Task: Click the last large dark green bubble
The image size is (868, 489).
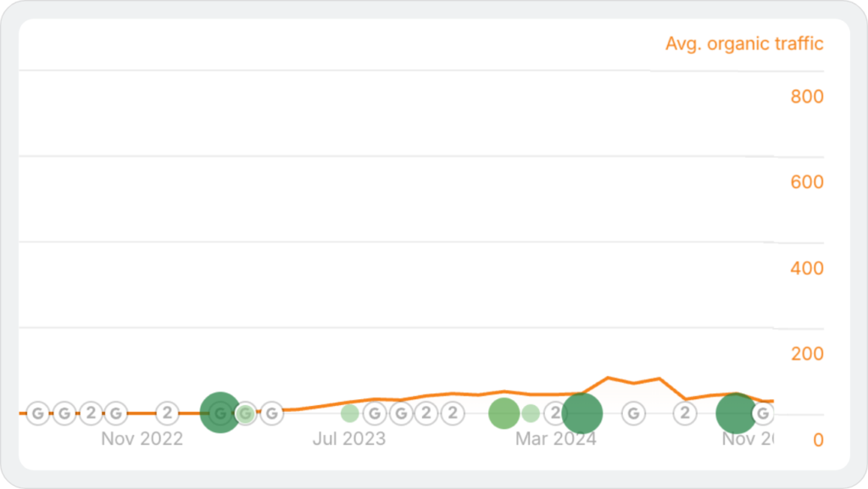Action: pyautogui.click(x=735, y=414)
